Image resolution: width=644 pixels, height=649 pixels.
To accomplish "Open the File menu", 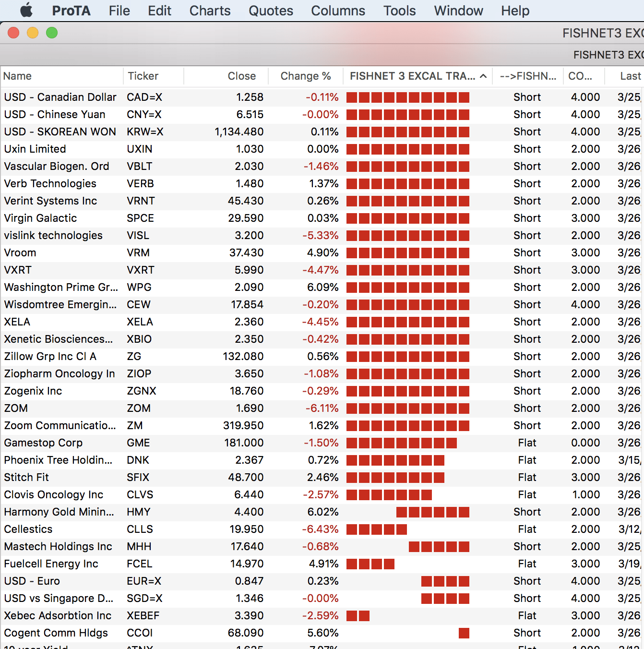I will (x=119, y=11).
